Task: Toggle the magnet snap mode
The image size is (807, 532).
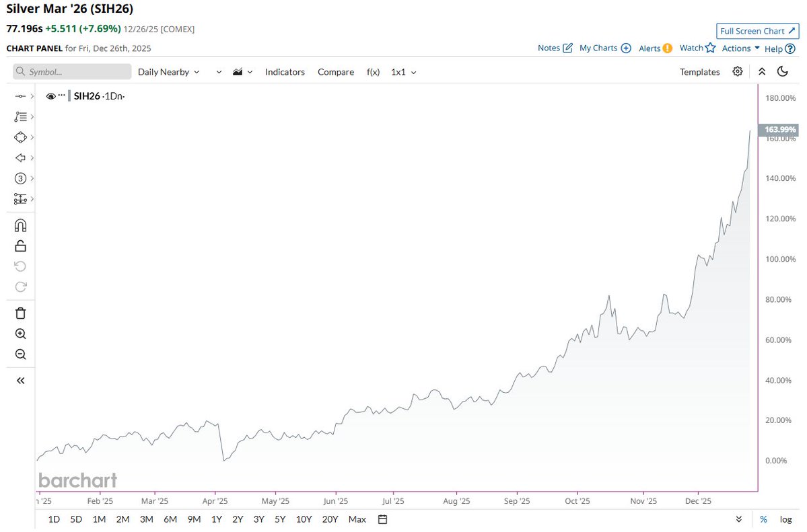Action: [x=21, y=225]
